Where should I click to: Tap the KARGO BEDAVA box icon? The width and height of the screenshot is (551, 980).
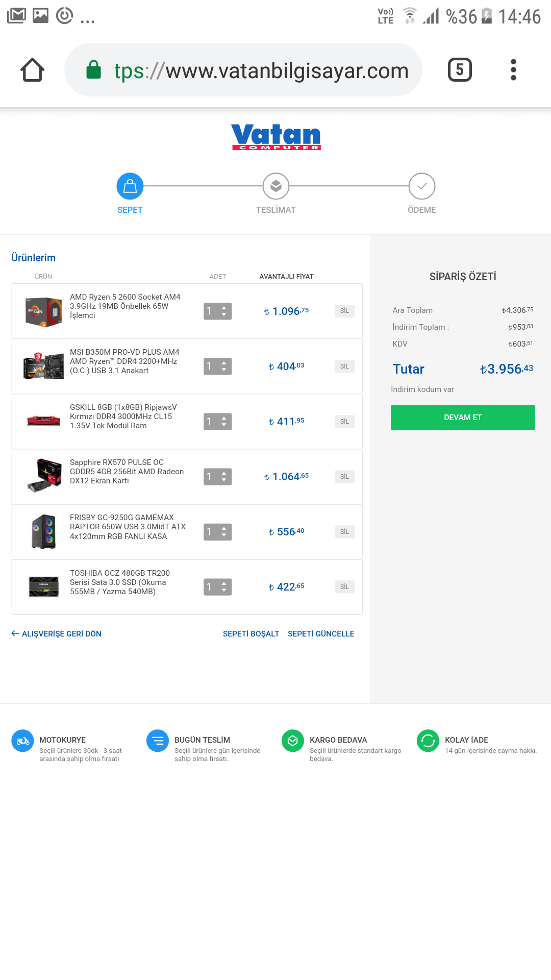[293, 741]
